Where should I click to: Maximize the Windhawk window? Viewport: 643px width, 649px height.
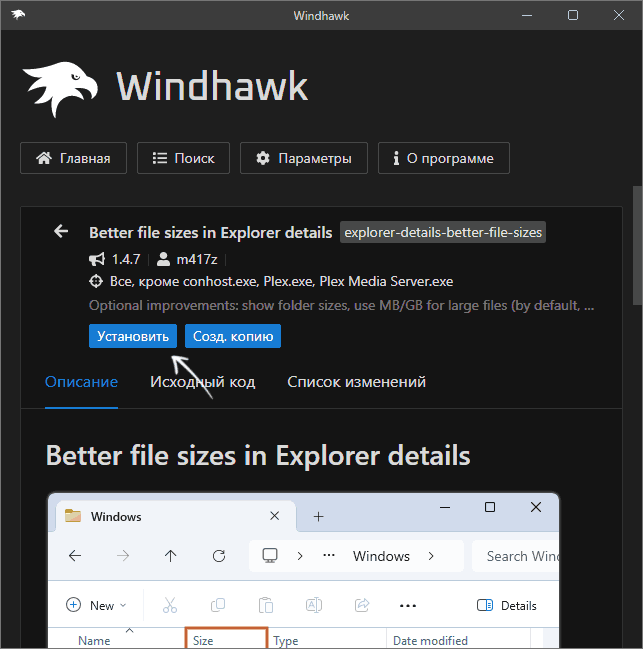(573, 15)
